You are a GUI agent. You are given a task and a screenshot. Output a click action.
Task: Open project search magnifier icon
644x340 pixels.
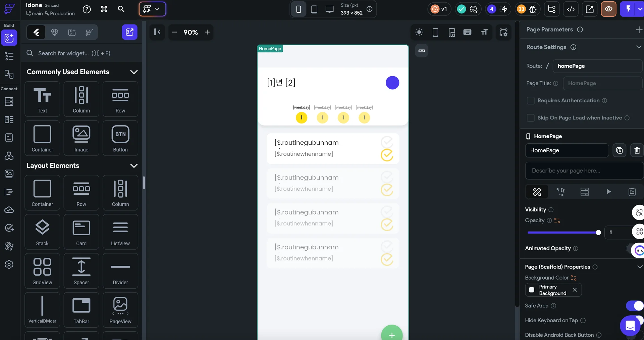[x=121, y=9]
